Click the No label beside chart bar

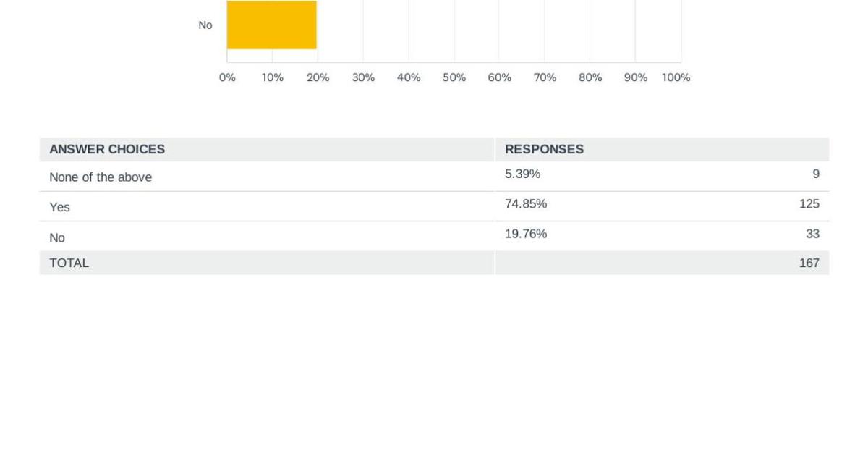point(205,25)
